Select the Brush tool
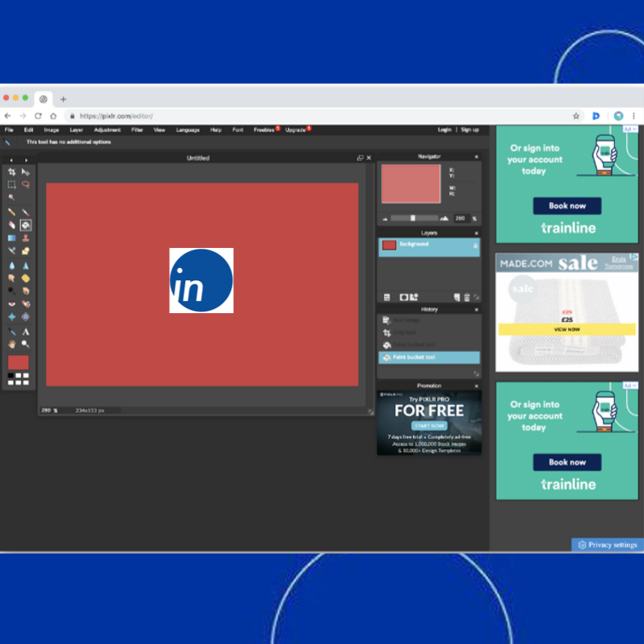This screenshot has width=644, height=644. (x=26, y=213)
